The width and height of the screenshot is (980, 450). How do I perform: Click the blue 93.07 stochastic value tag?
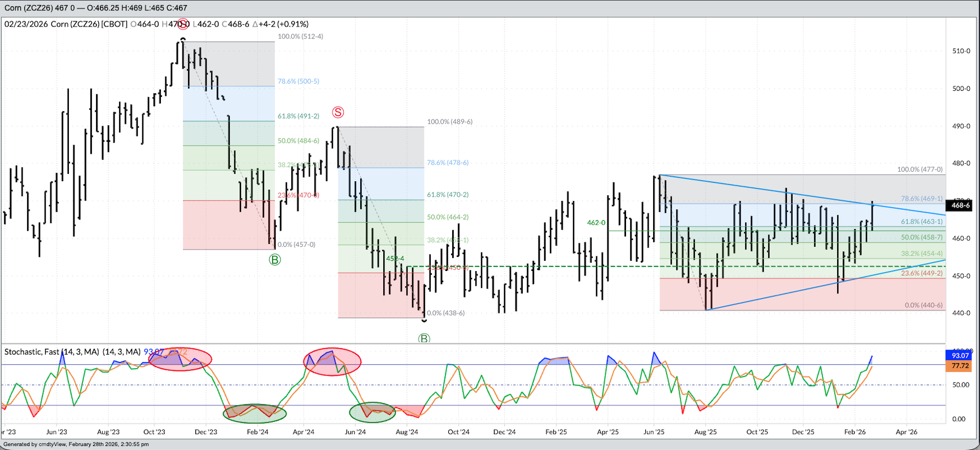960,356
